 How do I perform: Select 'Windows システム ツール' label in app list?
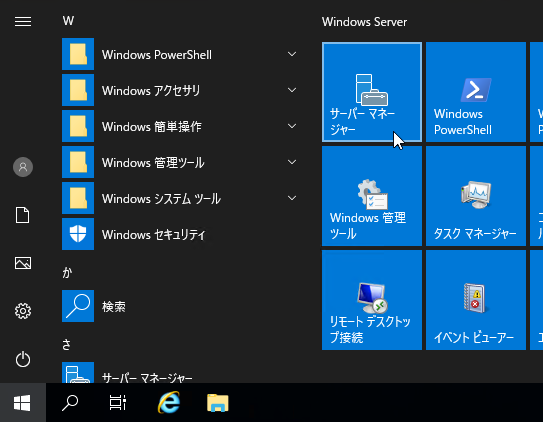coord(161,198)
